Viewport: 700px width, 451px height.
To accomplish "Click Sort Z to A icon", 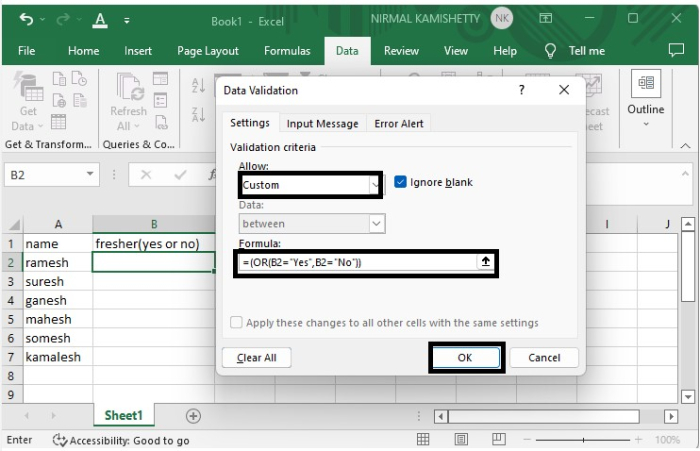I will pos(198,115).
